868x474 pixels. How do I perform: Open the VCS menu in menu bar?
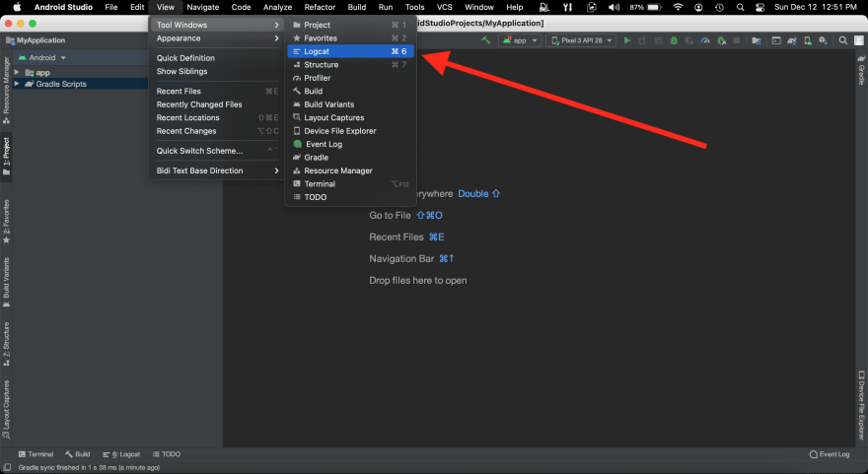click(445, 7)
